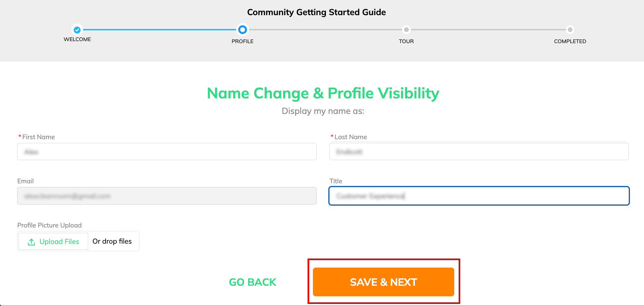Image resolution: width=644 pixels, height=306 pixels.
Task: Click the Tour step dot
Action: (406, 30)
